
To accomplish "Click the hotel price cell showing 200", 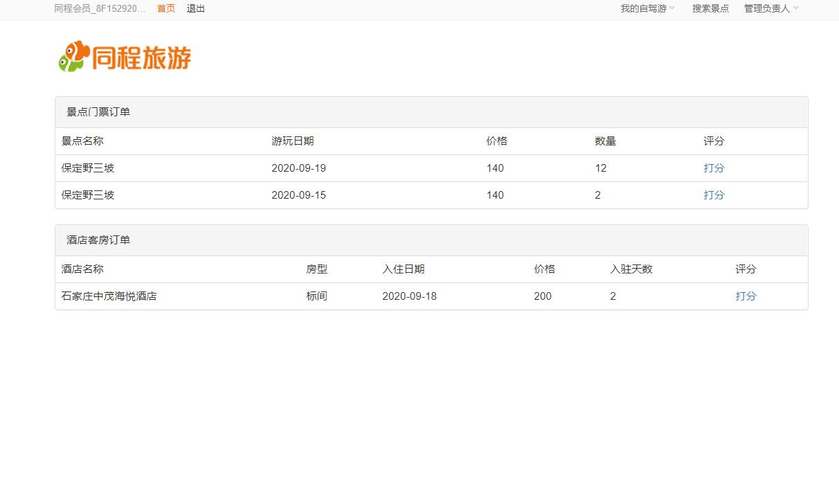I will 543,296.
